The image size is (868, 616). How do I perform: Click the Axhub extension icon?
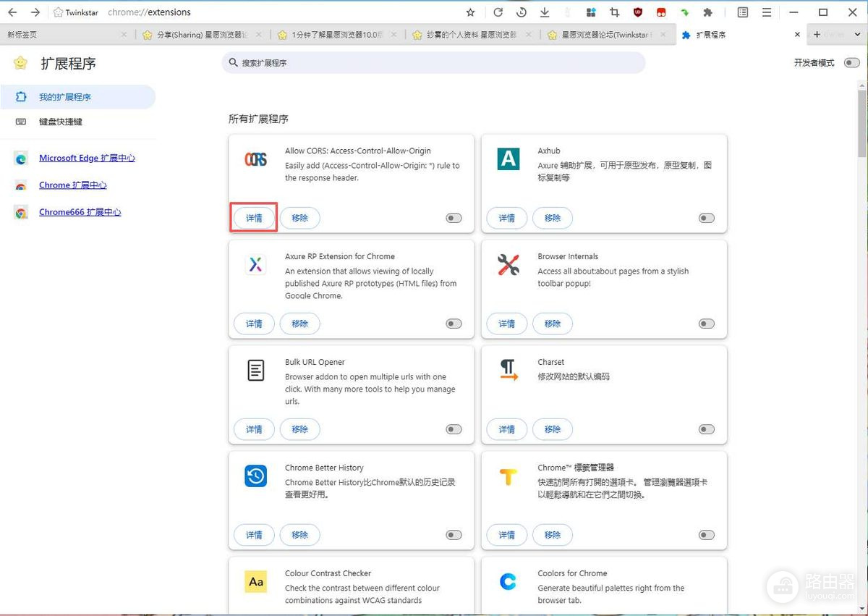[x=509, y=159]
